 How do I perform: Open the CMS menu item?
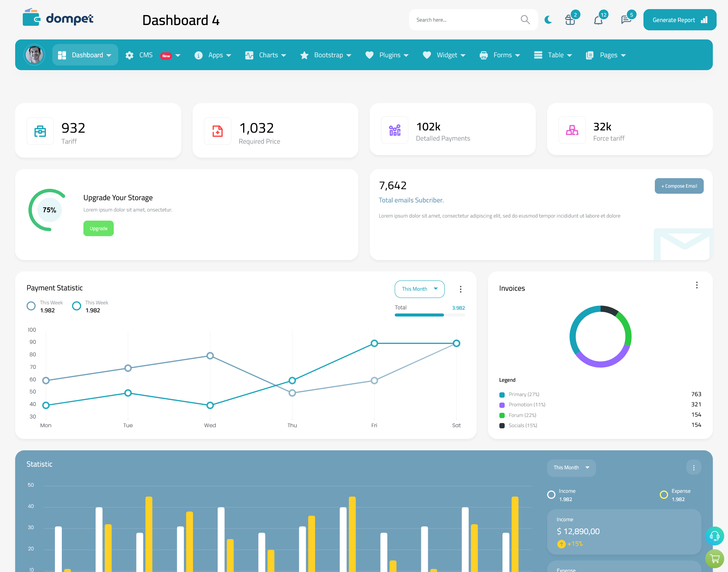point(152,55)
